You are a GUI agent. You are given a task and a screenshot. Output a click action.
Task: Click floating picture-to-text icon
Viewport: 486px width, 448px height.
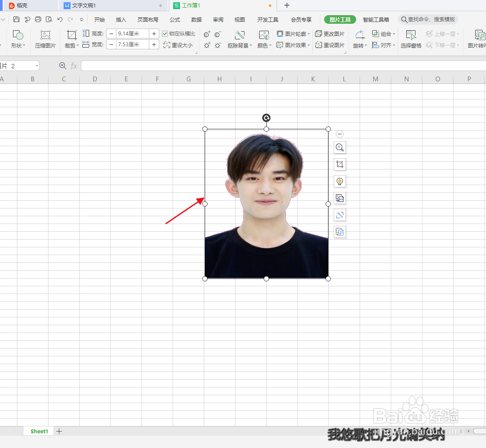(x=340, y=198)
